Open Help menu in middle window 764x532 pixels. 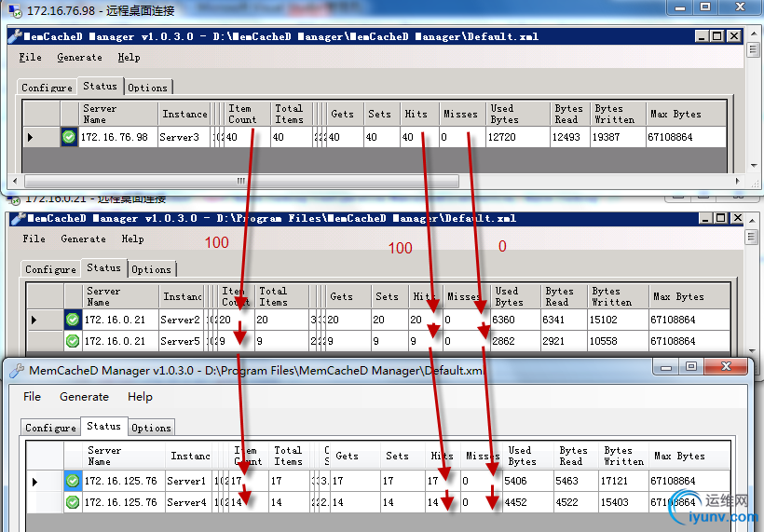(132, 239)
